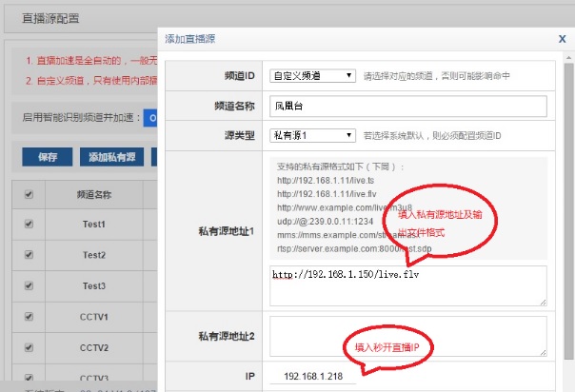Click the 私有源地址1 textarea with live.flv URL
575x392 pixels.
coord(408,285)
